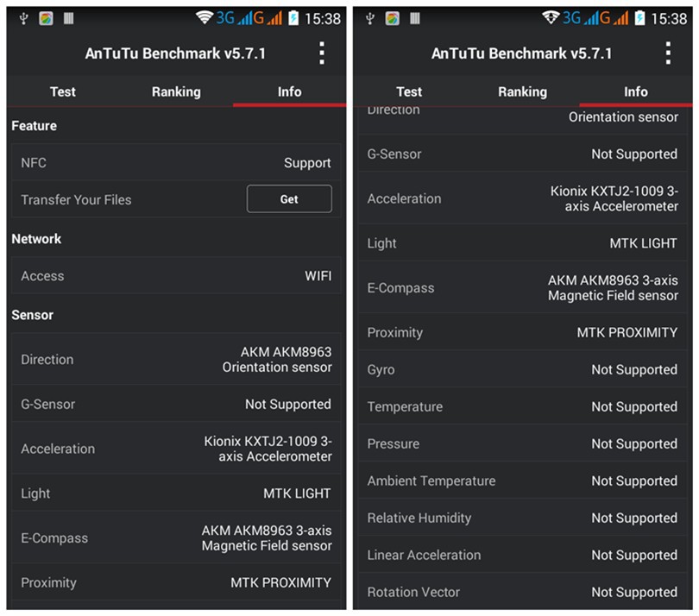Tap the Rotation Vector row
699x616 pixels.
pos(522,592)
